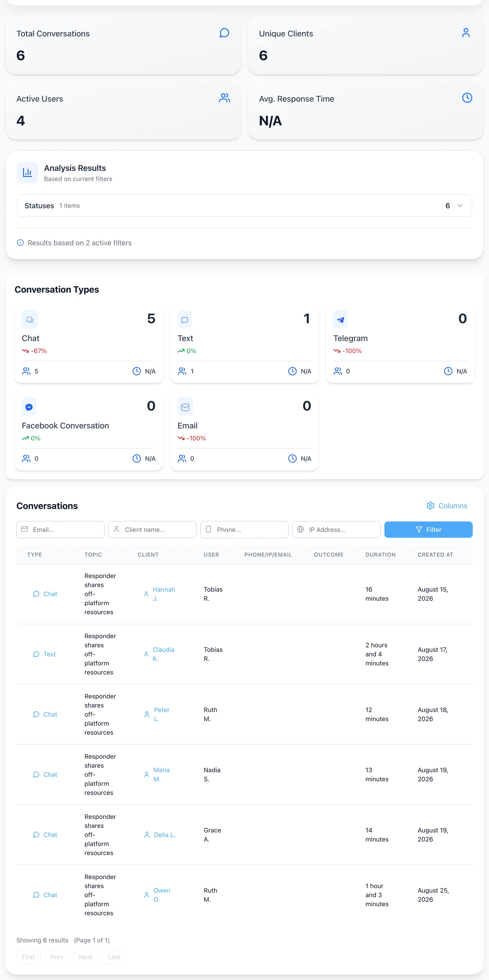Image resolution: width=489 pixels, height=980 pixels.
Task: Click the gear icon next to Columns
Action: 430,506
